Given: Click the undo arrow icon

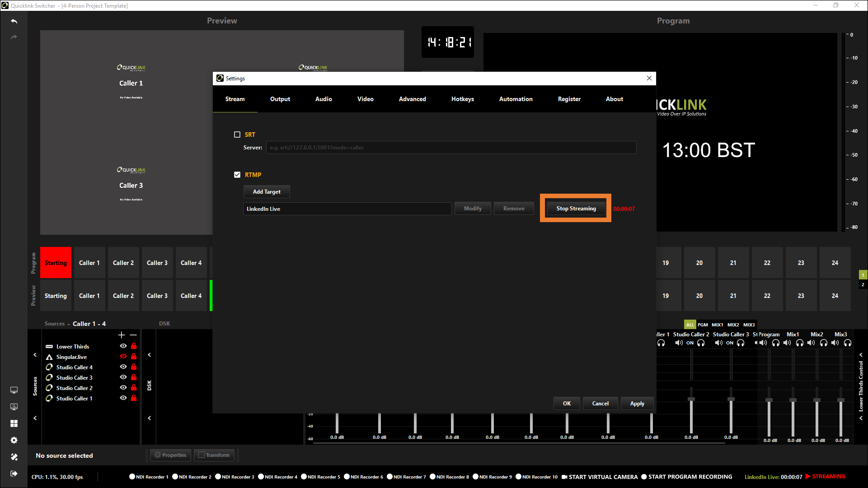Looking at the screenshot, I should click(14, 21).
